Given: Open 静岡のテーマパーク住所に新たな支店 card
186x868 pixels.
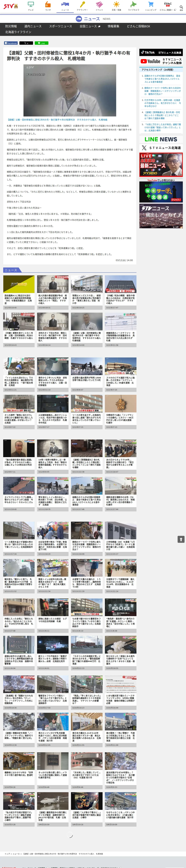Looking at the screenshot, I should (x=87, y=539).
